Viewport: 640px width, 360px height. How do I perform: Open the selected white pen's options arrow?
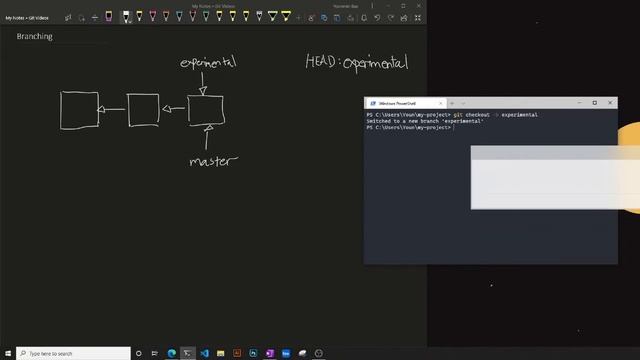click(x=129, y=21)
